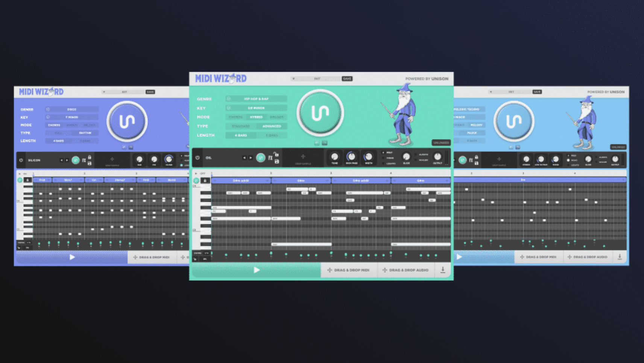Open Key dropdown in purple left window

(x=72, y=117)
